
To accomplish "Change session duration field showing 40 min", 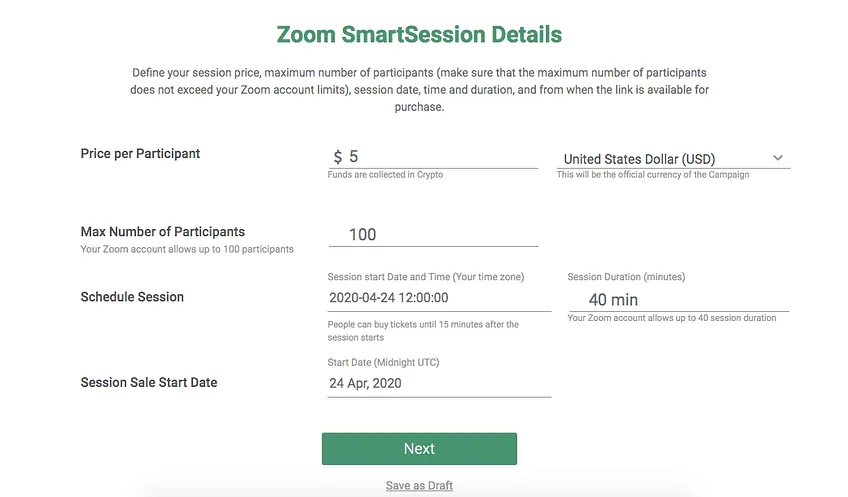I will tap(678, 300).
